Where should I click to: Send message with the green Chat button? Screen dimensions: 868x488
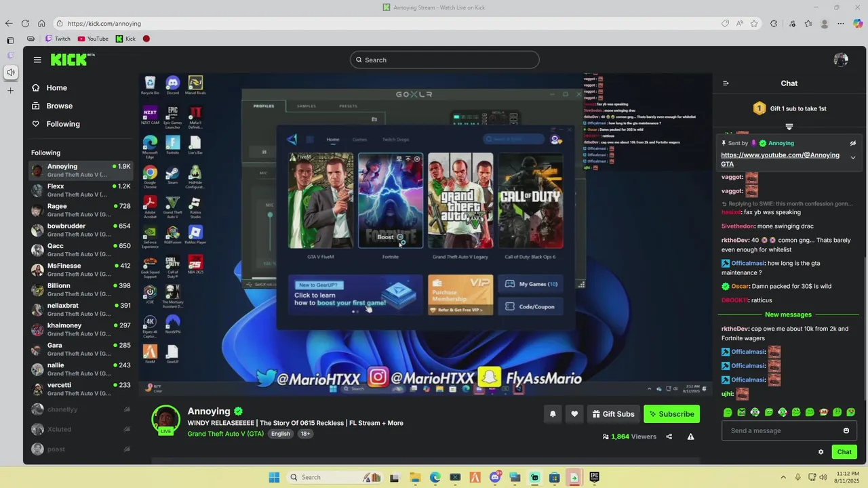pyautogui.click(x=844, y=452)
